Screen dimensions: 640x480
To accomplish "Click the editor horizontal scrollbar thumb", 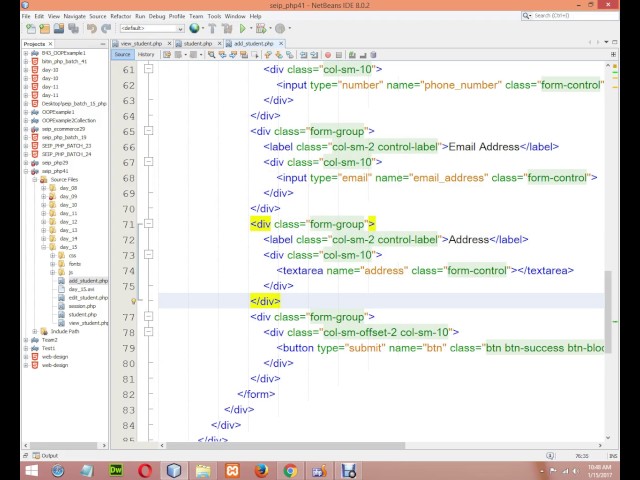I will [286, 446].
